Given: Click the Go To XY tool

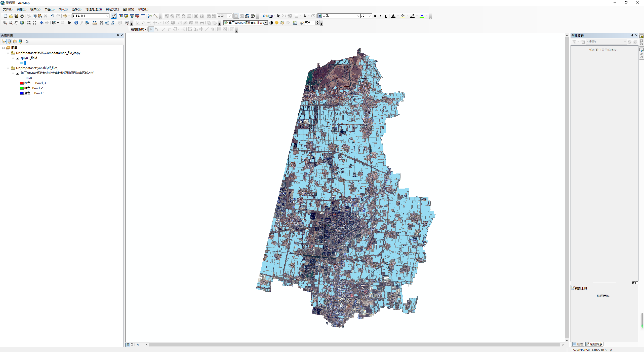Looking at the screenshot, I should (113, 23).
